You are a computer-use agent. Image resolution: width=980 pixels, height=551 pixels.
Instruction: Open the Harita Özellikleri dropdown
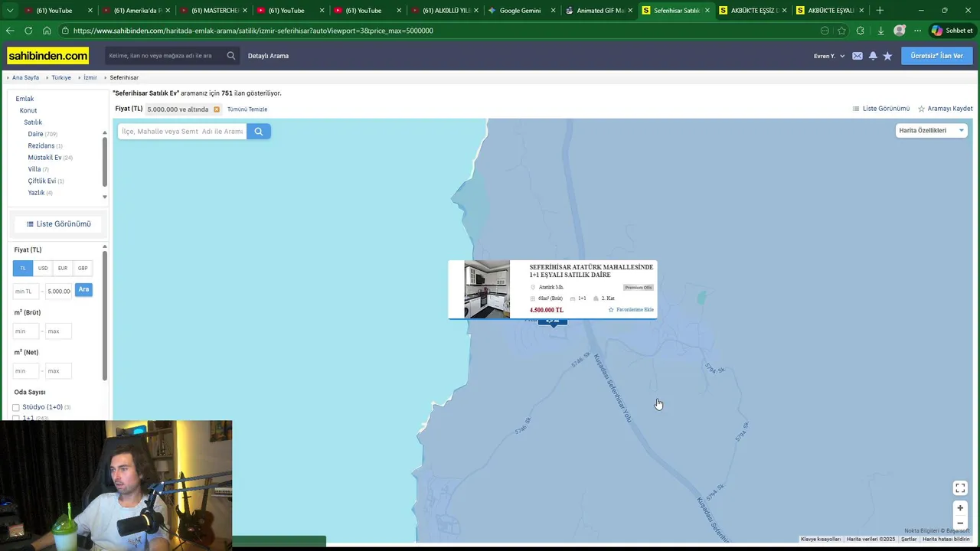coord(932,131)
